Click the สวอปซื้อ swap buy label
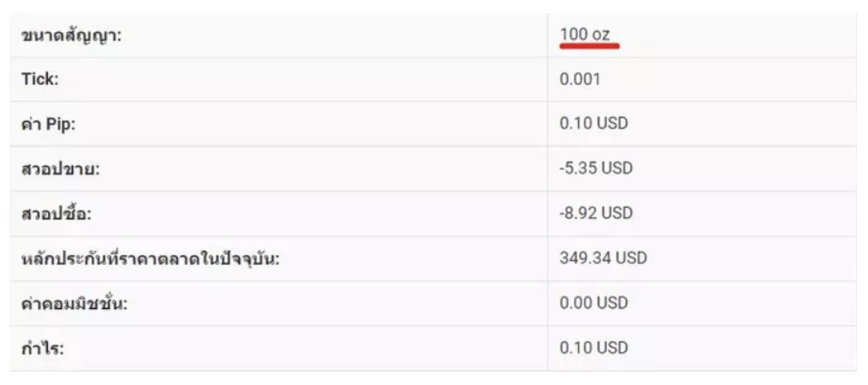The height and width of the screenshot is (385, 868). tap(57, 213)
